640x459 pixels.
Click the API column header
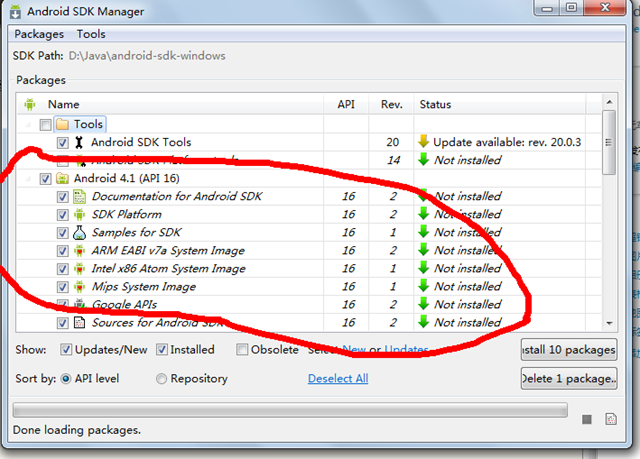pos(346,104)
